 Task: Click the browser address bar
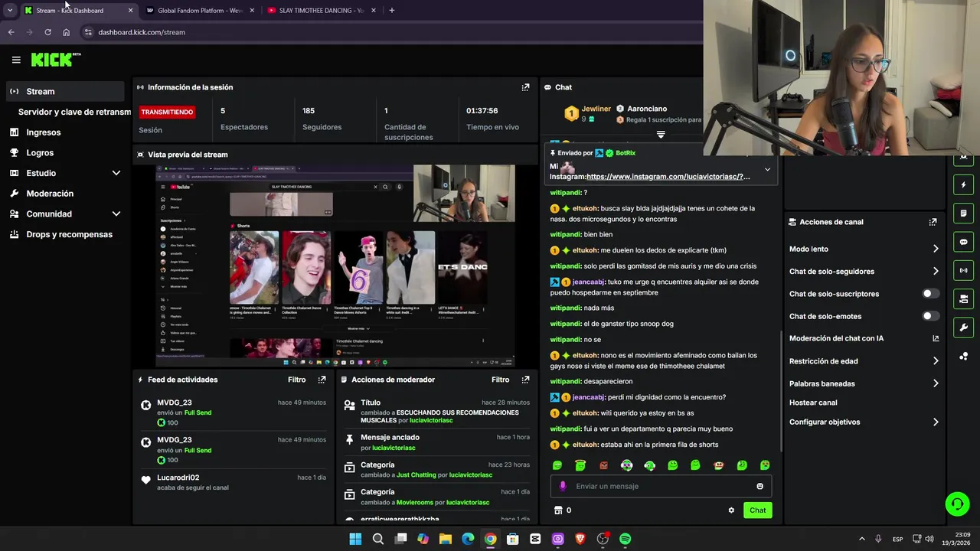click(390, 32)
